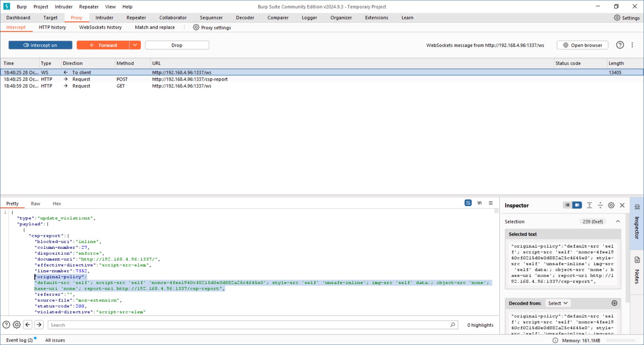Open Match and replace sub-tab
Screen dimensions: 644x345
pyautogui.click(x=155, y=27)
